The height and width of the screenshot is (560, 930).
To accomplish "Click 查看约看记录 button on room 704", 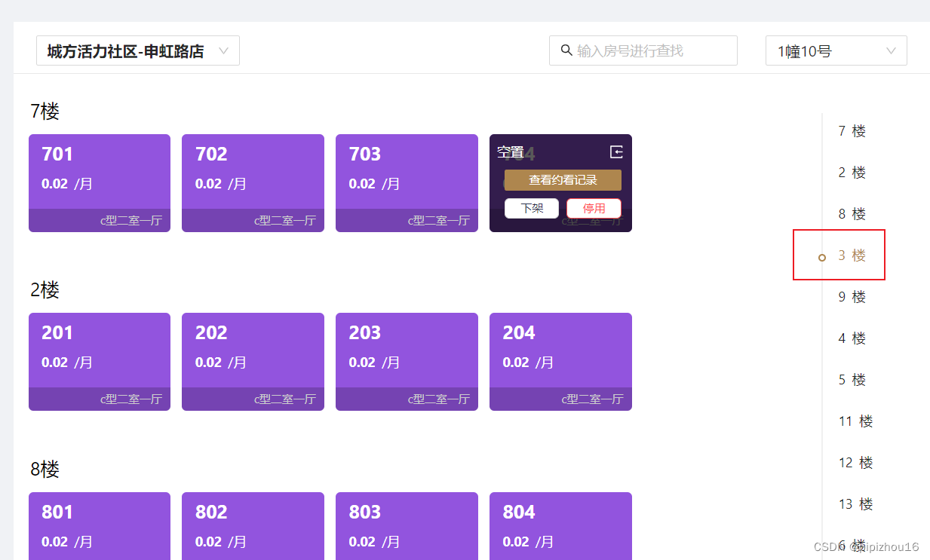I will (x=563, y=180).
